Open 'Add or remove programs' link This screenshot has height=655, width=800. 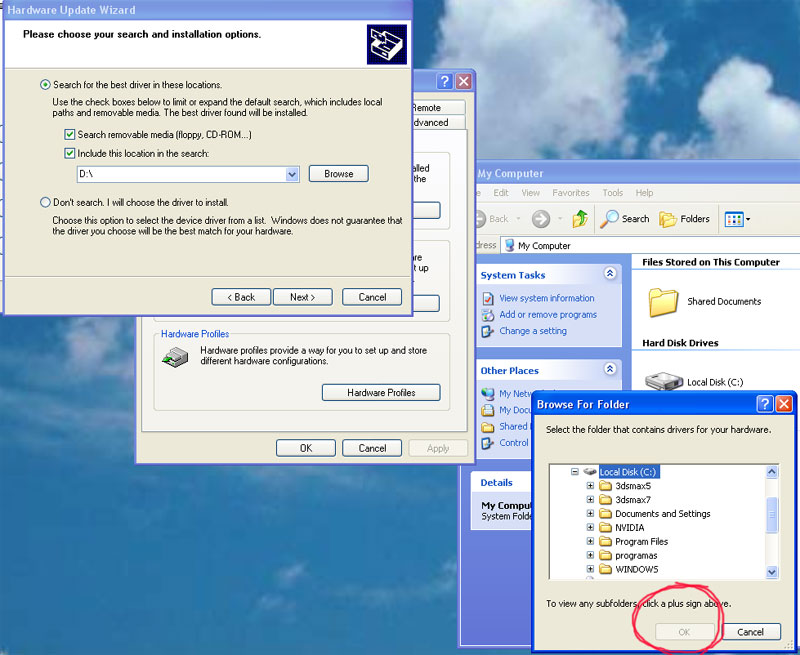pos(548,314)
